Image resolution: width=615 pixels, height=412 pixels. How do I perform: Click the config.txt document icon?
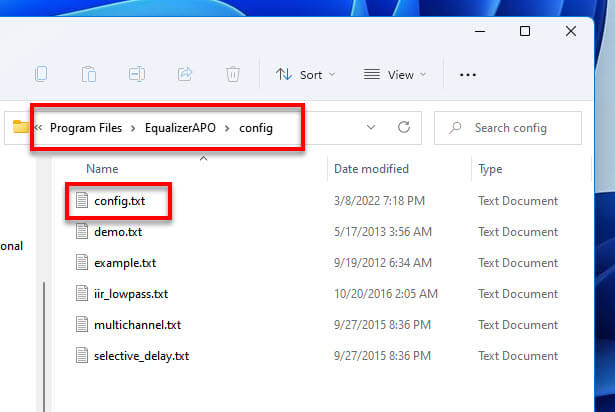point(82,200)
